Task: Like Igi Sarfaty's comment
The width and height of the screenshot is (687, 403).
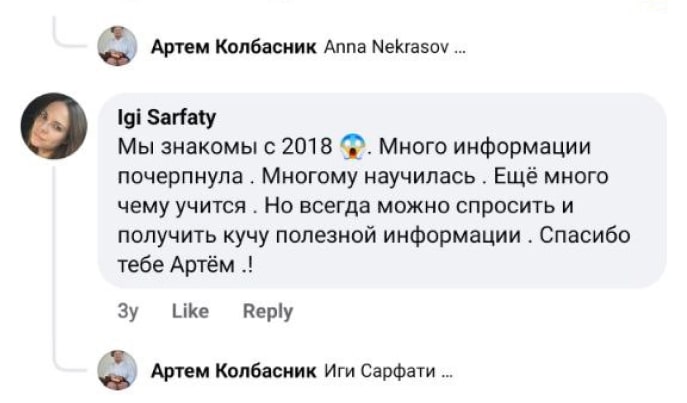Action: [190, 311]
